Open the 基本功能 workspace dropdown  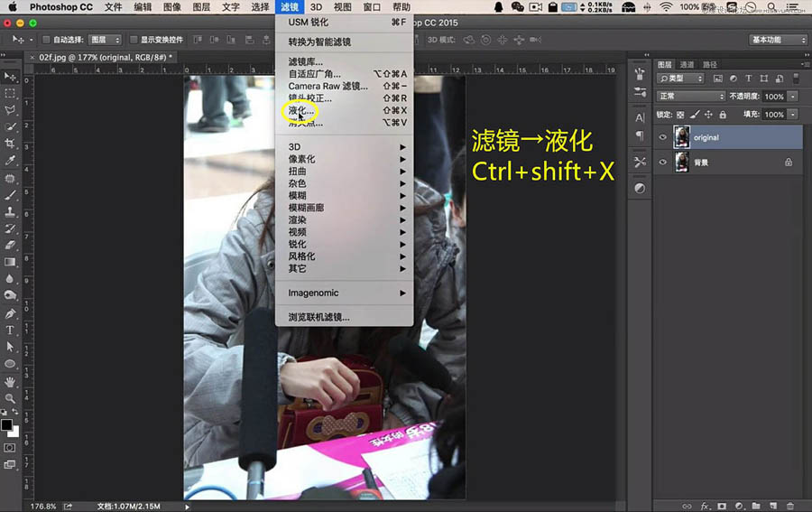[x=778, y=40]
